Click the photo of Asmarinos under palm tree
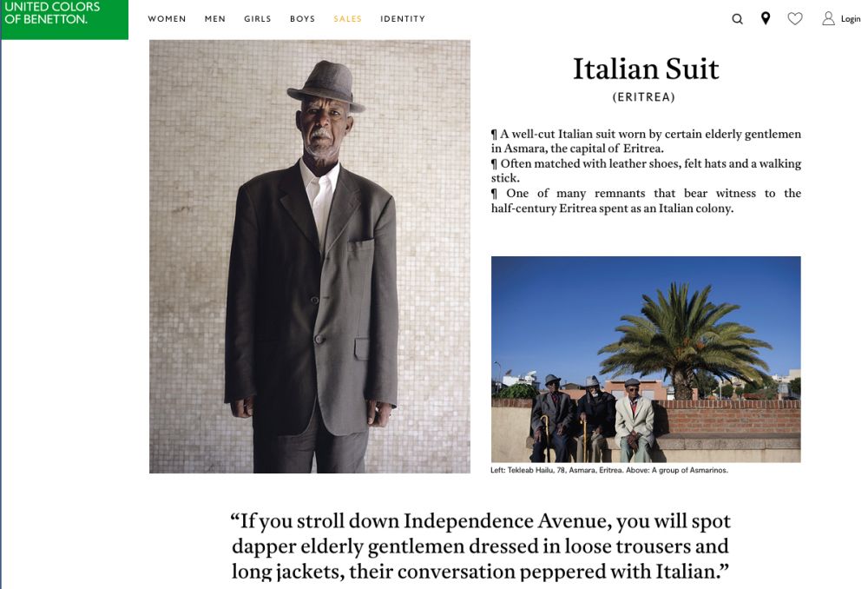The height and width of the screenshot is (589, 868). 646,359
